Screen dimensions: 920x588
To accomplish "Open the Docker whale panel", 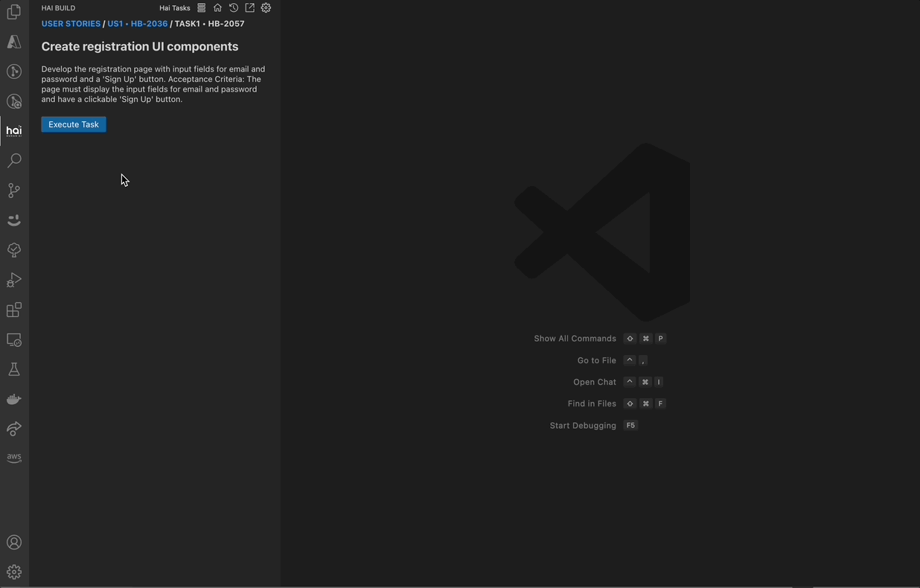I will 14,399.
